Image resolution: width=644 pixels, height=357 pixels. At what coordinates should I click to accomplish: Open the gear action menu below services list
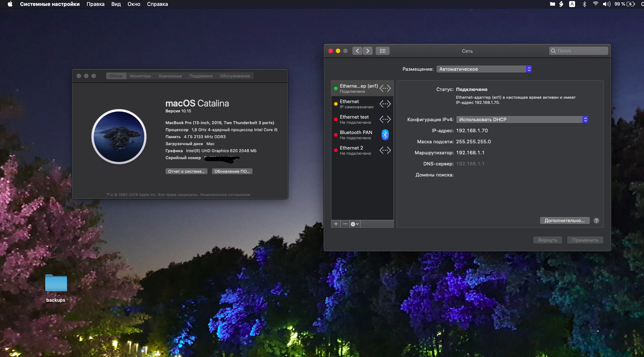355,224
